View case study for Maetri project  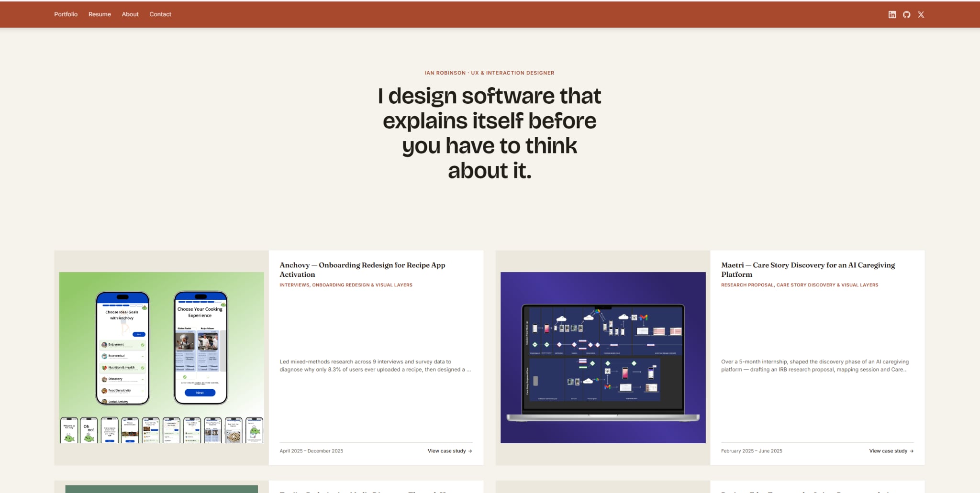point(891,451)
